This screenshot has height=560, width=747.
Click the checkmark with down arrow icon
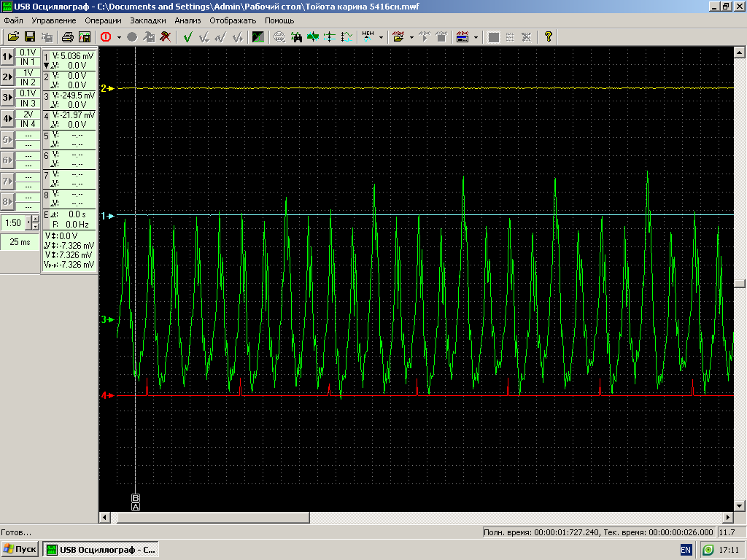[x=204, y=36]
